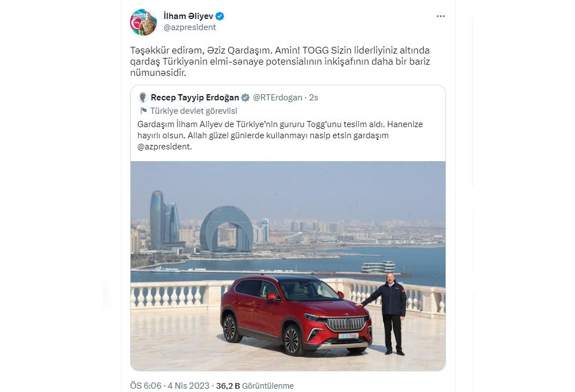Click Recep Tayyip Erdoğan's small avatar
Viewport: 575px width, 392px height.
point(143,98)
